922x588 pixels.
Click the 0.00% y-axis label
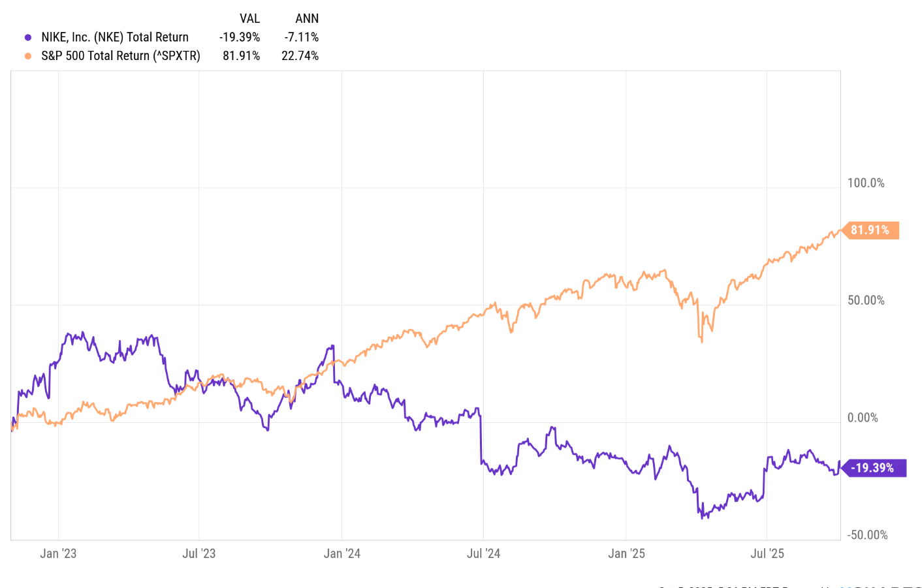[863, 418]
